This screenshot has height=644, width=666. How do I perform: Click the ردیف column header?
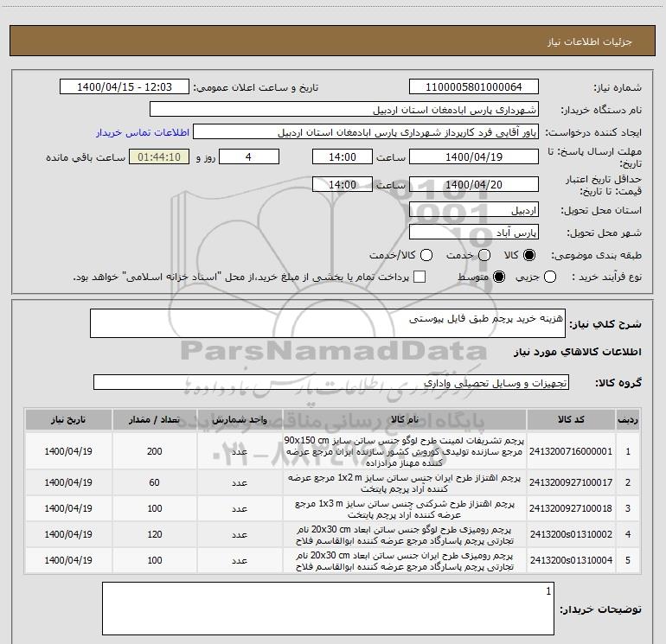coord(628,420)
